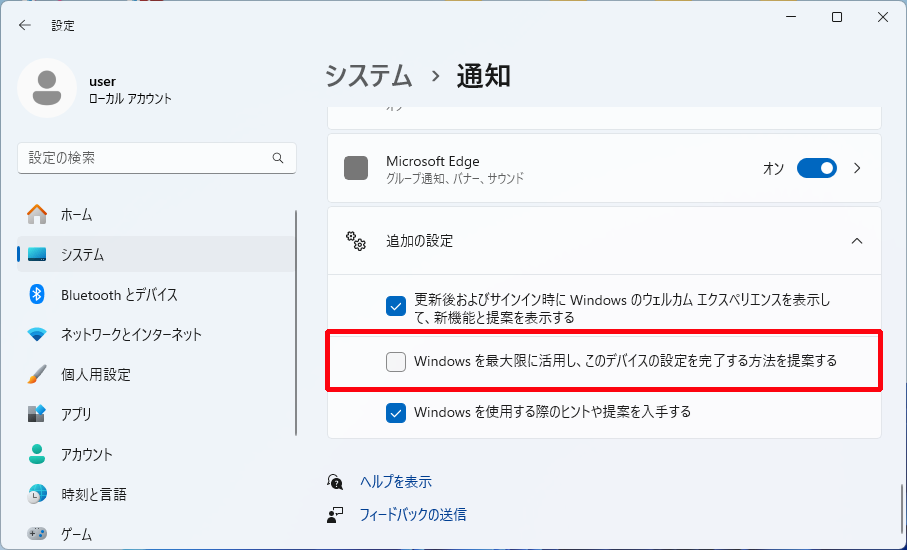Open 時刻と言語 settings category

[x=93, y=494]
